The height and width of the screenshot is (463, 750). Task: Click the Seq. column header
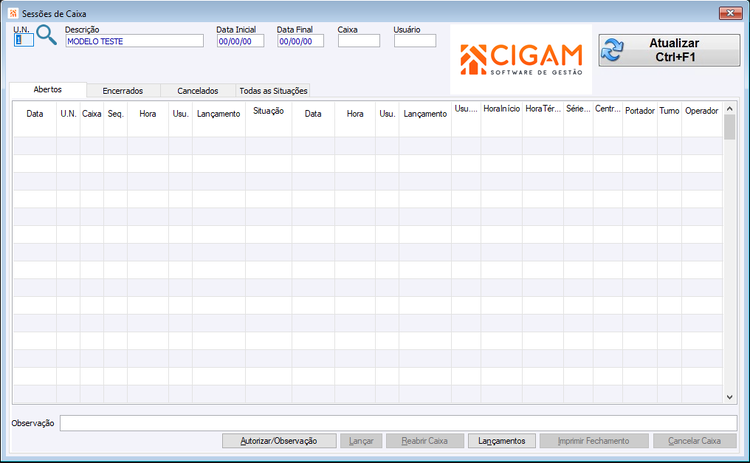pos(115,114)
